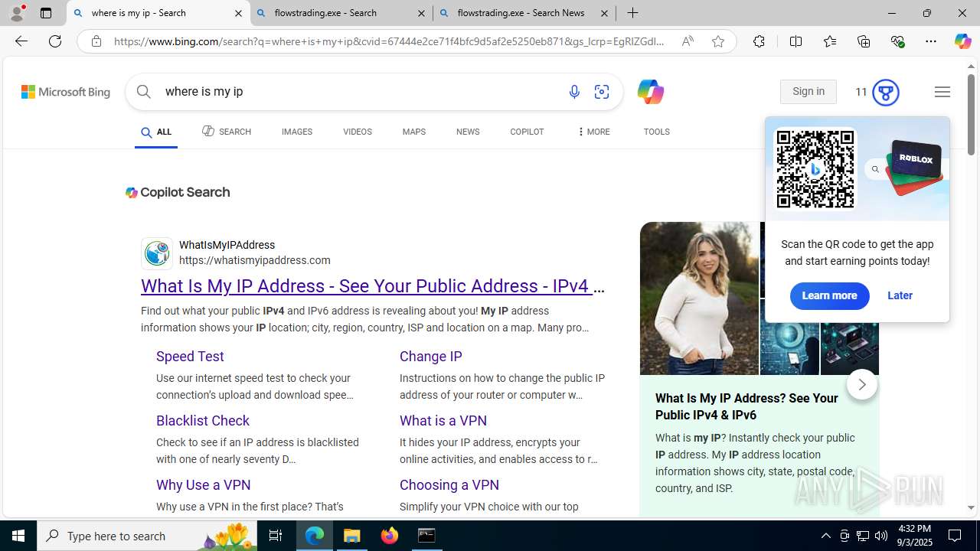Screen dimensions: 980x551
Task: Open volume control in system tray
Action: (x=881, y=536)
